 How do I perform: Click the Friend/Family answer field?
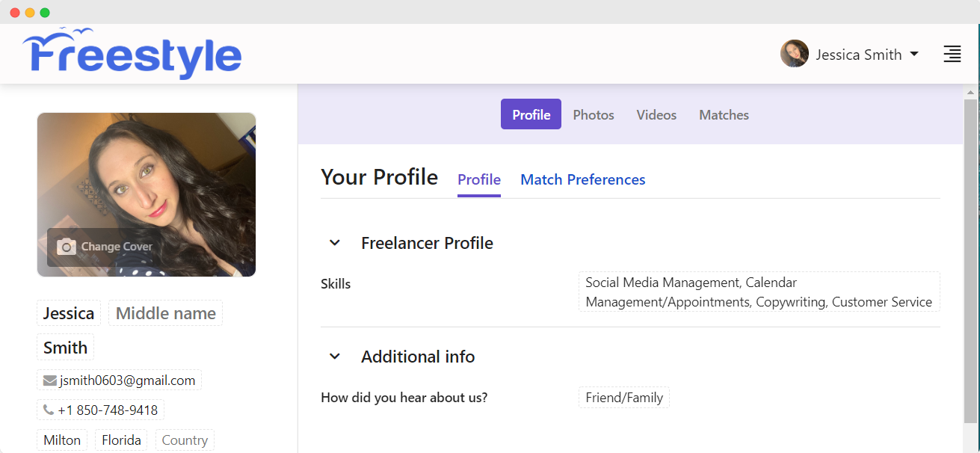click(624, 398)
